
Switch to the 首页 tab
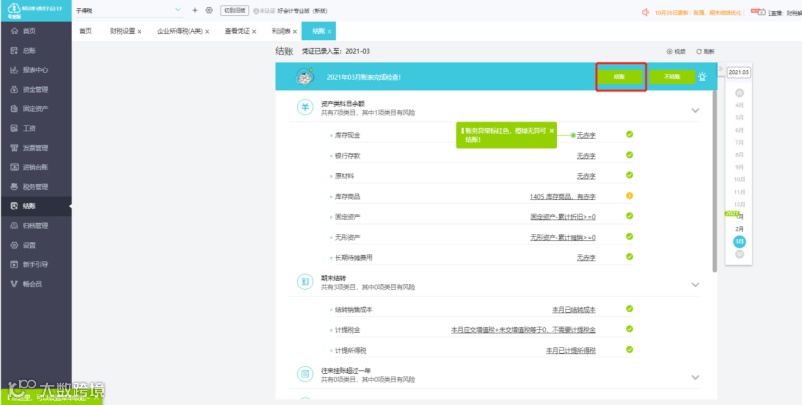[85, 31]
